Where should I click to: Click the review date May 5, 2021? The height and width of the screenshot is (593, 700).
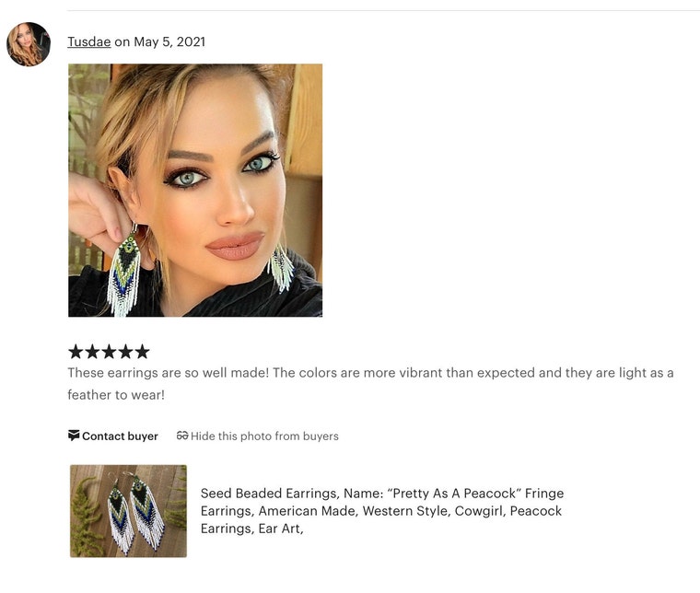coord(169,41)
